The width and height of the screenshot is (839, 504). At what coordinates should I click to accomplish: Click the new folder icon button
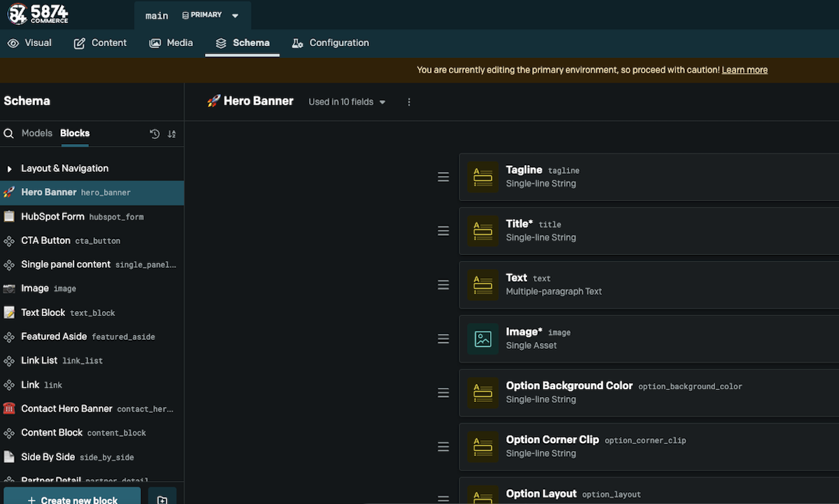coord(162,496)
